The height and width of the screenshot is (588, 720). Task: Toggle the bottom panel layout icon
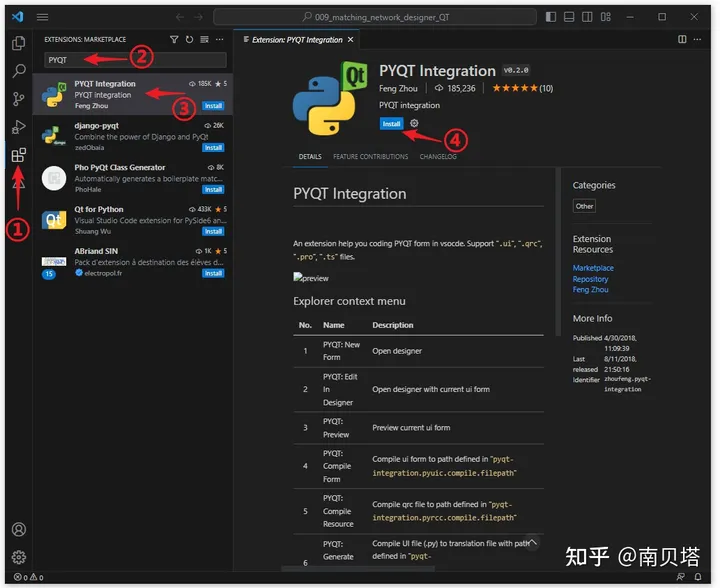(569, 17)
